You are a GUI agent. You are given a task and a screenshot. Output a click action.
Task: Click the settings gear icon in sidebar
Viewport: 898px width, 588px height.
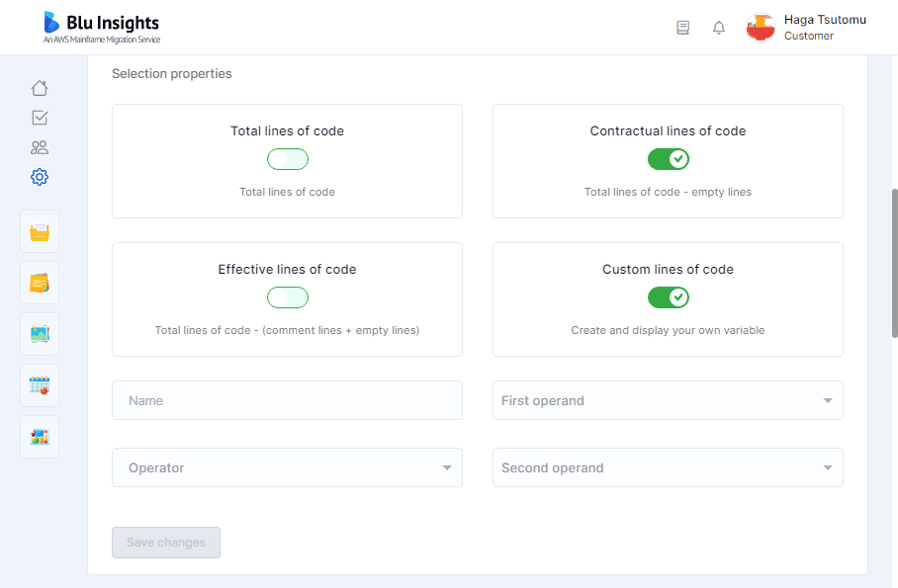pyautogui.click(x=40, y=177)
